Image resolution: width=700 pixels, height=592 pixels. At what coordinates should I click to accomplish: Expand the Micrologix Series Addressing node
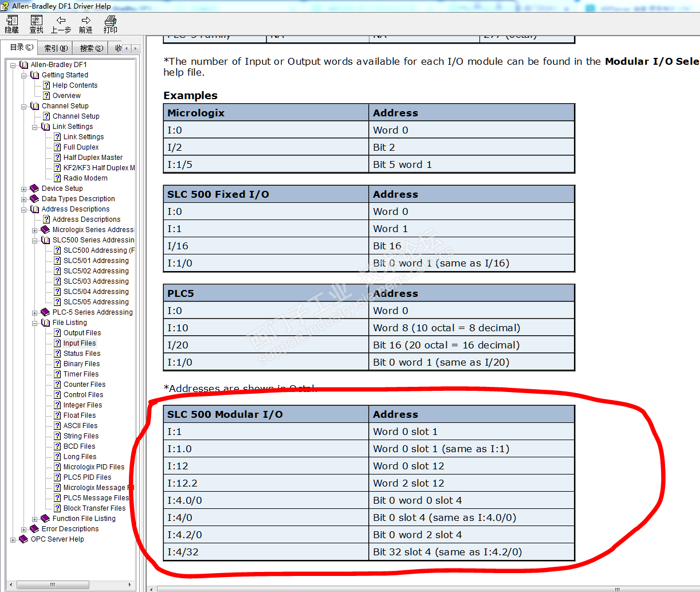click(35, 230)
